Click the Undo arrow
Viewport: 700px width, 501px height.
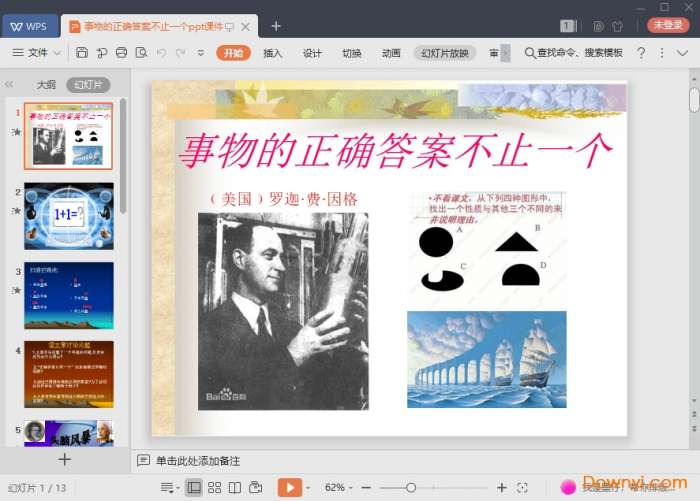coord(162,53)
